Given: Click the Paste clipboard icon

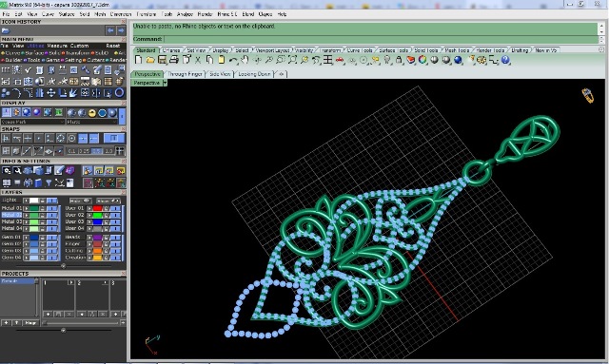Looking at the screenshot, I should click(222, 60).
